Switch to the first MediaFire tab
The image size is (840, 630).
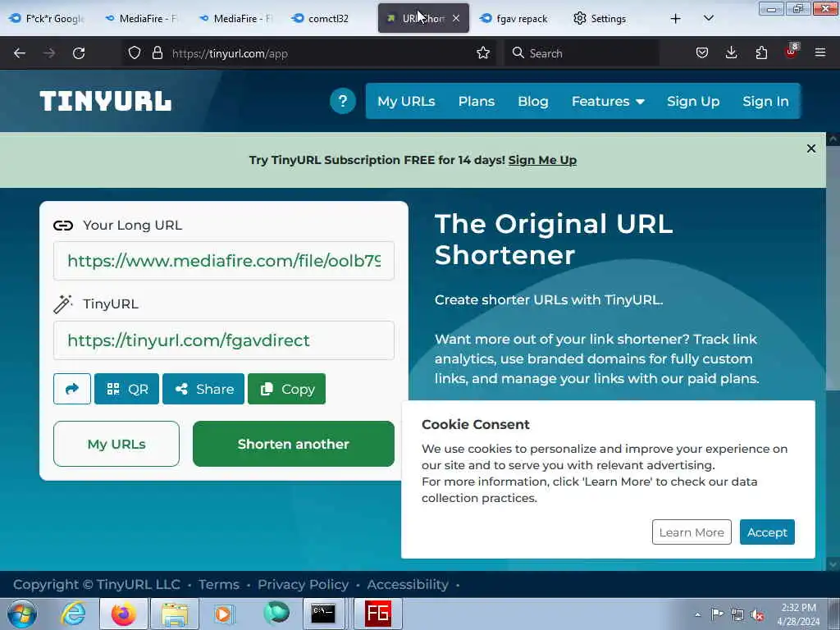point(143,19)
